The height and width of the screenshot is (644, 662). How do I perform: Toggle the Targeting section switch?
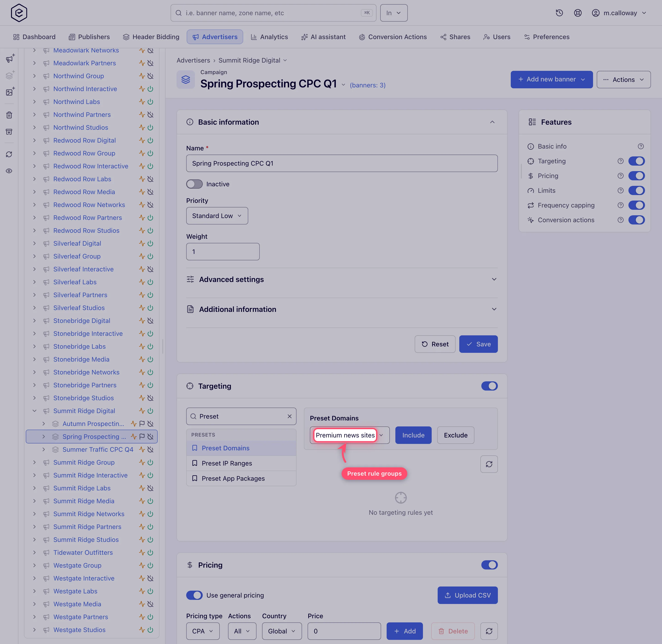489,386
